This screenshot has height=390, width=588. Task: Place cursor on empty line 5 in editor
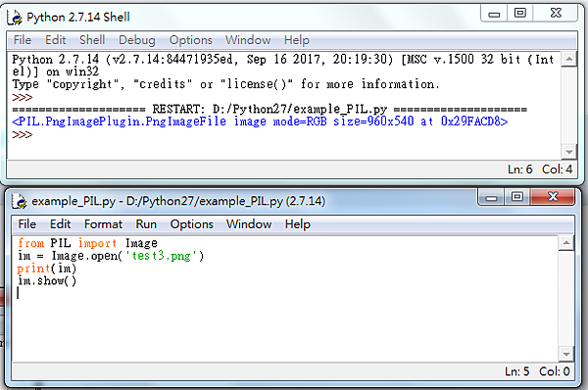point(285,293)
